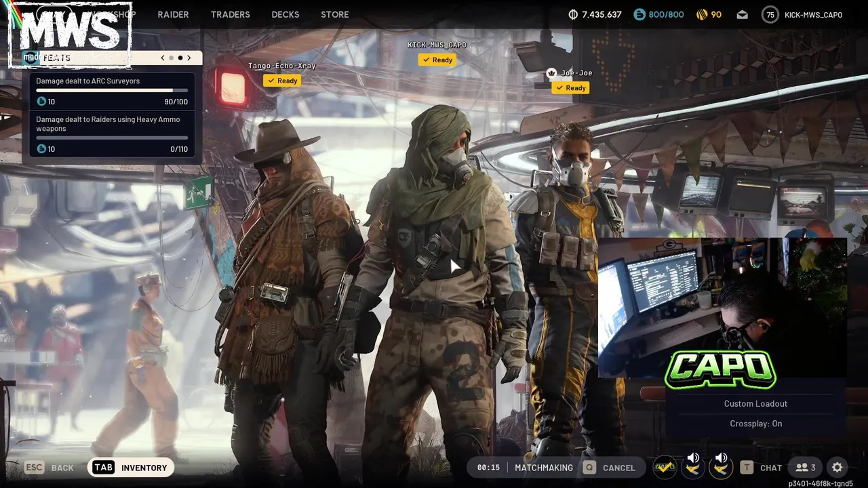868x488 pixels.
Task: Click the coin currency icon beside 7.435.637
Action: click(573, 14)
